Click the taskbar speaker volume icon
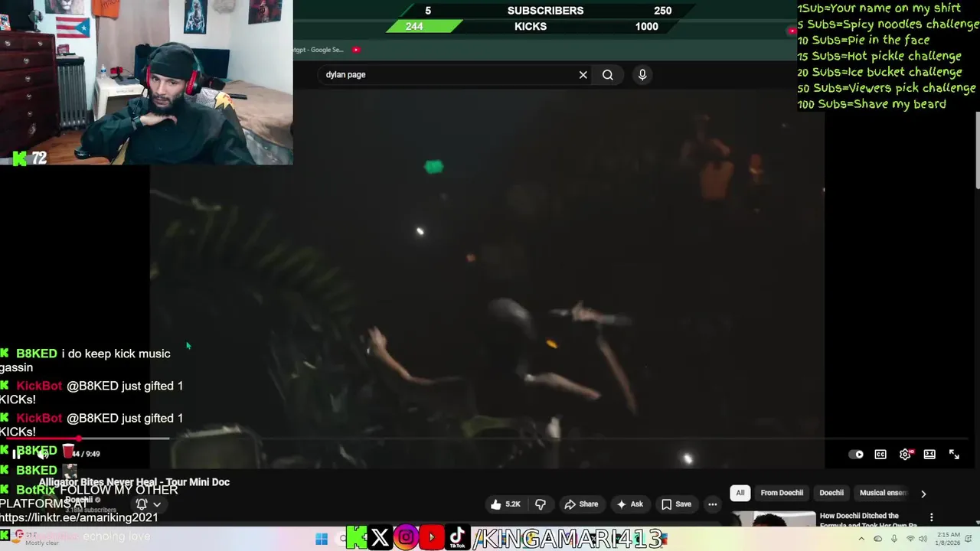 pos(921,539)
